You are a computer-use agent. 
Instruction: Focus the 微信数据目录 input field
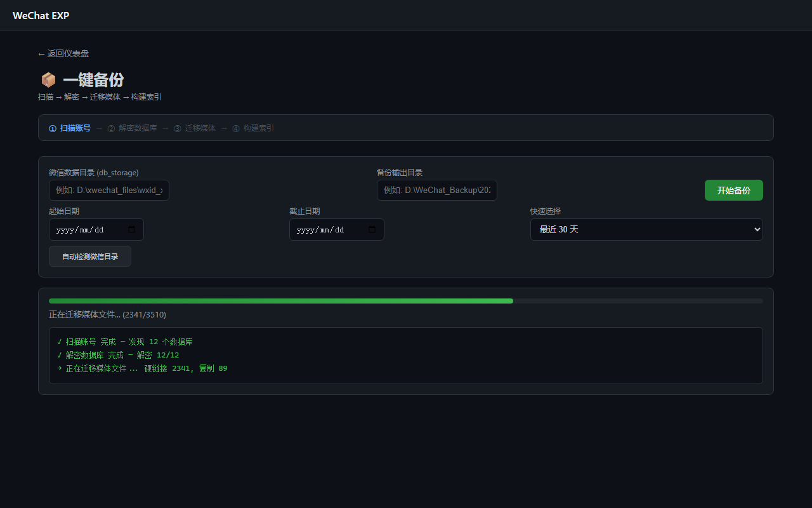pyautogui.click(x=109, y=190)
